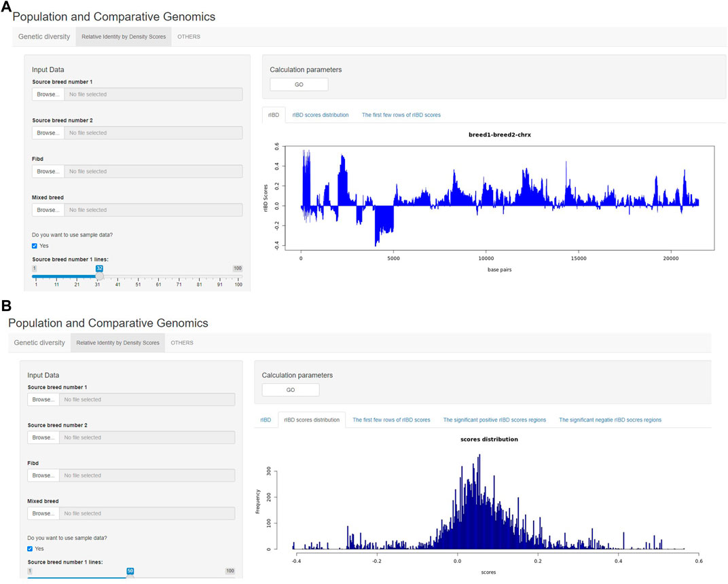Image resolution: width=728 pixels, height=584 pixels.
Task: Click the 'Calculation parameters' heading in panel A
Action: [306, 70]
